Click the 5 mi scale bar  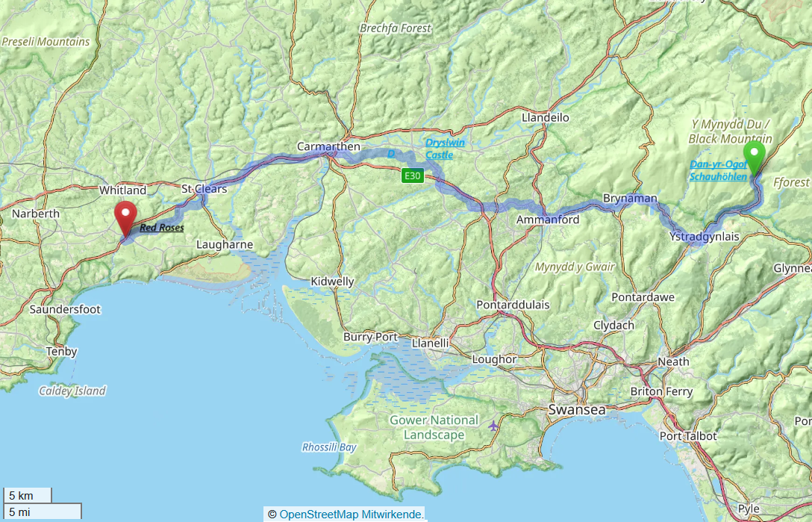tap(42, 512)
